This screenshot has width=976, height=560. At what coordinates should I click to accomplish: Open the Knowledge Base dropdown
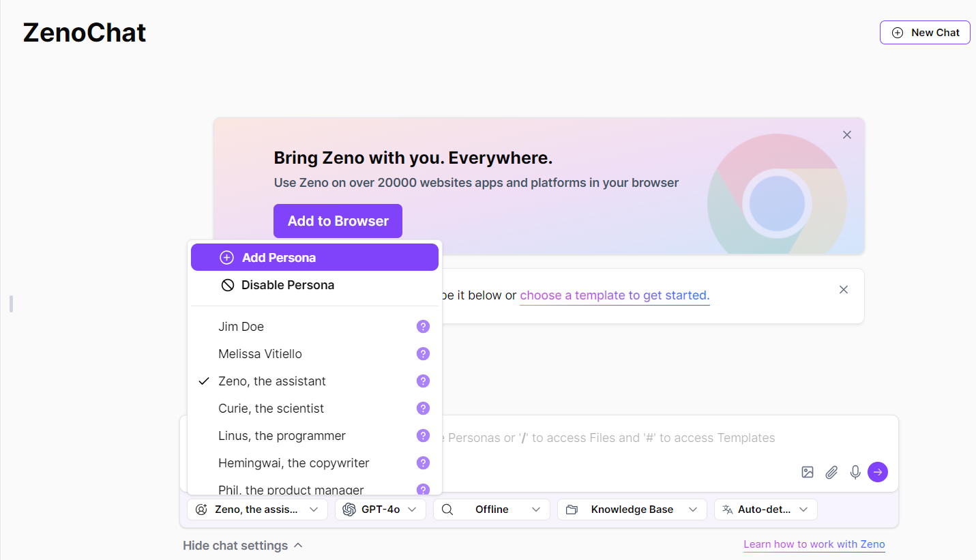(632, 510)
